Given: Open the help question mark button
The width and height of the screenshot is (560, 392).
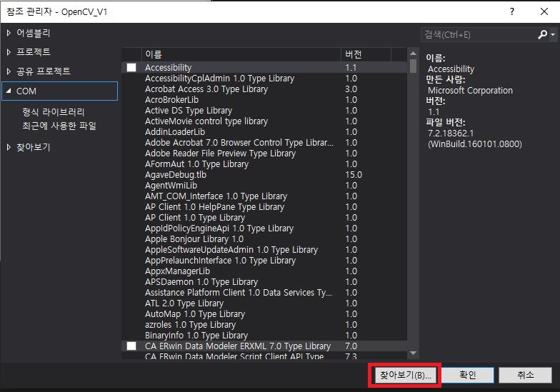Looking at the screenshot, I should (x=512, y=11).
